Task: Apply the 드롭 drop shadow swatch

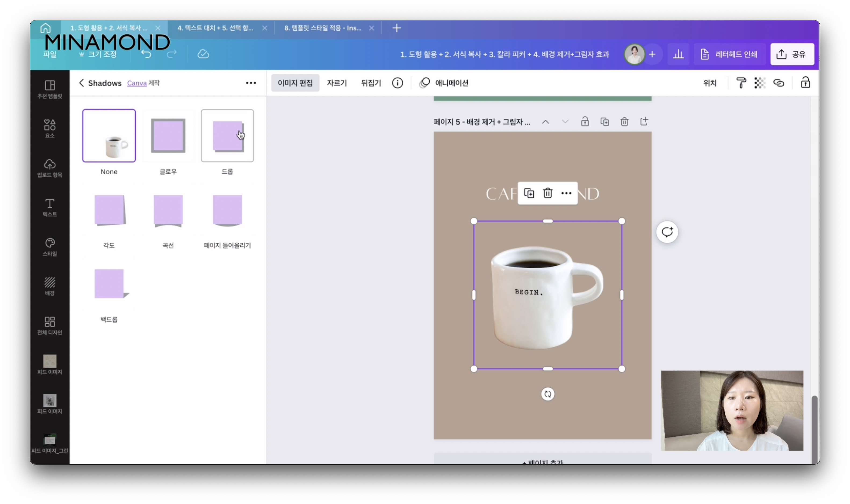Action: pos(227,136)
